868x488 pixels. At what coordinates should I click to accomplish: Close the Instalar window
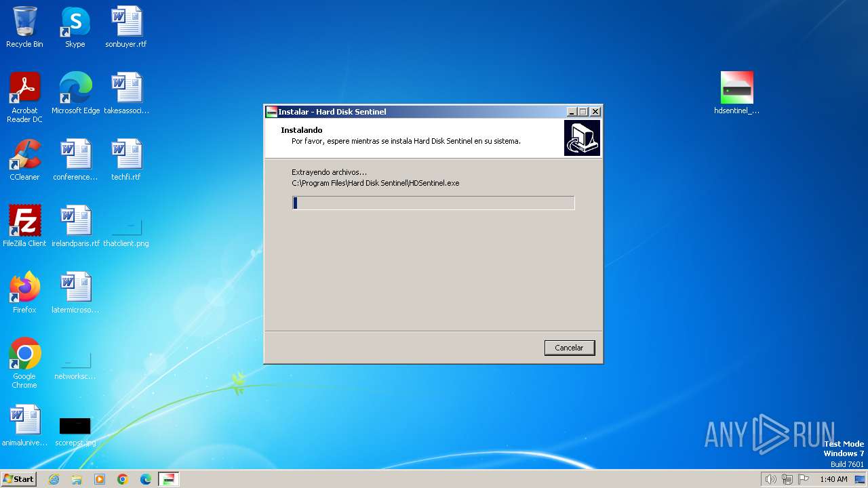tap(595, 112)
